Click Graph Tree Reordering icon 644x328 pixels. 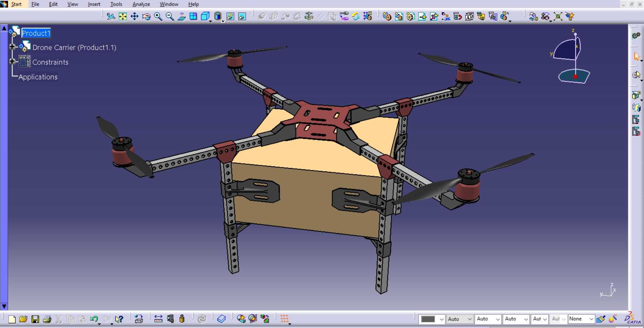click(457, 16)
